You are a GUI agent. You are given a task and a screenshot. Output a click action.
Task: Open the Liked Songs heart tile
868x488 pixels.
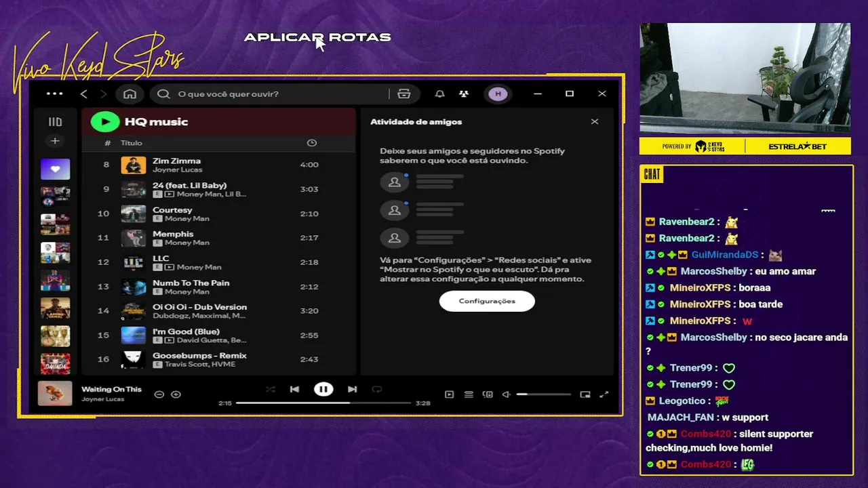[x=55, y=169]
